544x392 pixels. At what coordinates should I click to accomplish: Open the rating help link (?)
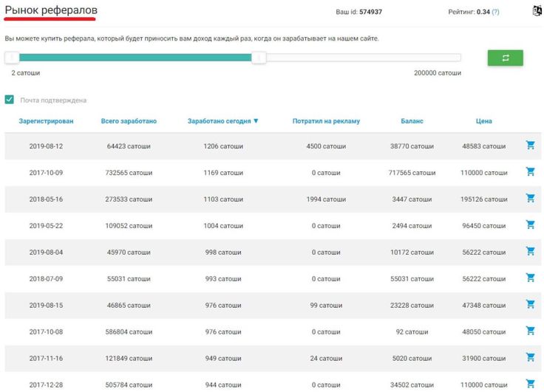(x=495, y=12)
